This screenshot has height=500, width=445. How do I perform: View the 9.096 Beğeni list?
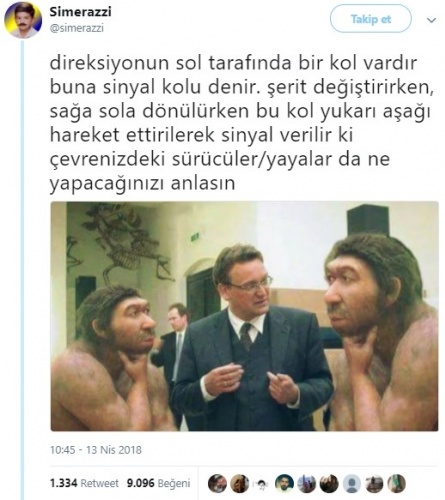(x=158, y=483)
